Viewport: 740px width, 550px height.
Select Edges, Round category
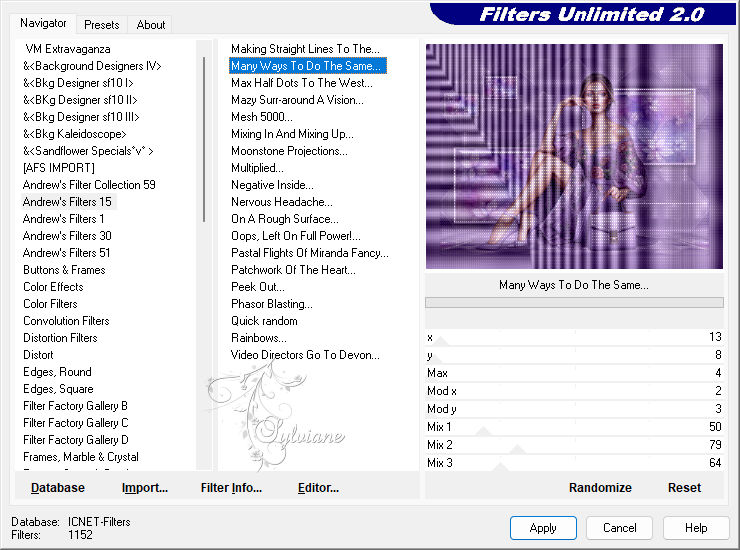pyautogui.click(x=57, y=372)
